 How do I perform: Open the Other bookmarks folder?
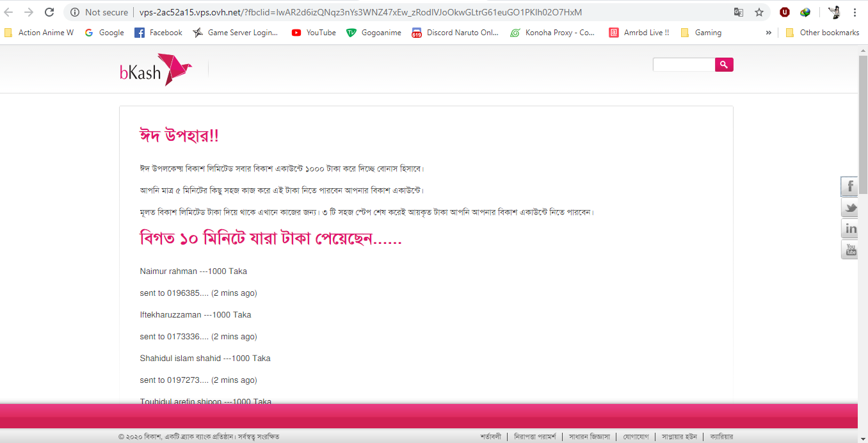click(x=823, y=33)
